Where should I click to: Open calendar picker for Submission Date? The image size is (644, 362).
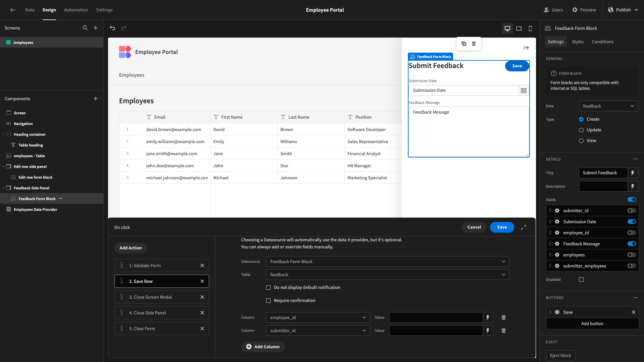pyautogui.click(x=524, y=90)
